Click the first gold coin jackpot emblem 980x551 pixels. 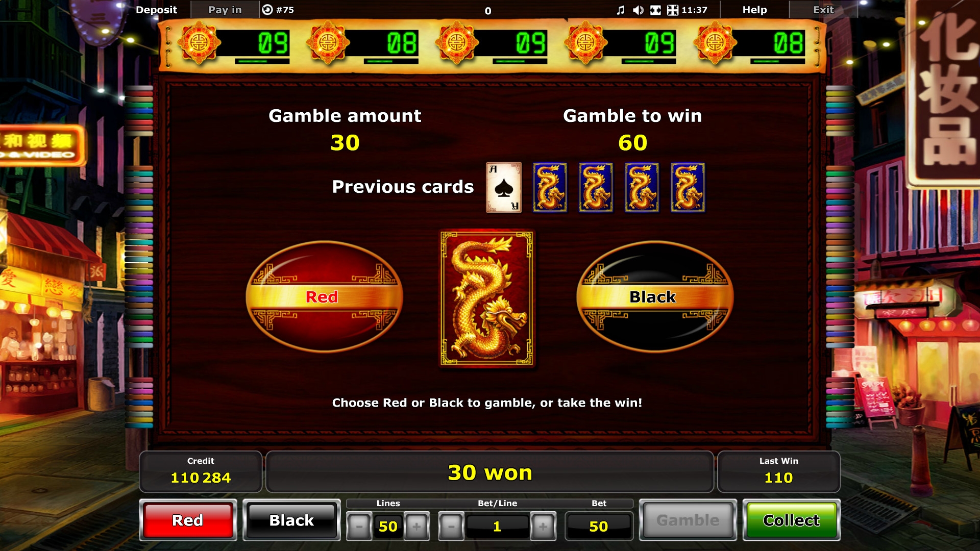[x=199, y=43]
